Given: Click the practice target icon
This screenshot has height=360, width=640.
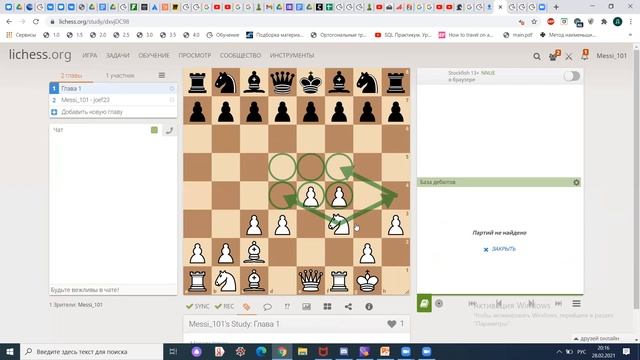Looking at the screenshot, I should (x=439, y=303).
